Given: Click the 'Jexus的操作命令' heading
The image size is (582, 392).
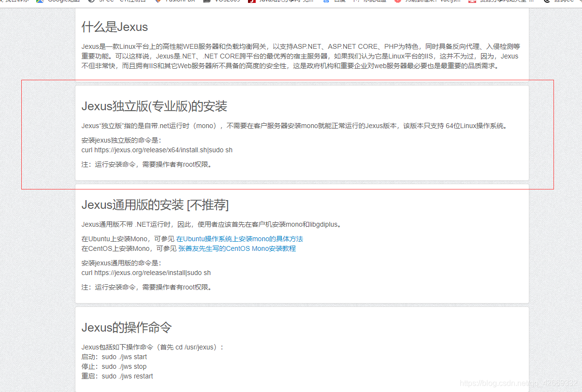Looking at the screenshot, I should click(x=127, y=328).
